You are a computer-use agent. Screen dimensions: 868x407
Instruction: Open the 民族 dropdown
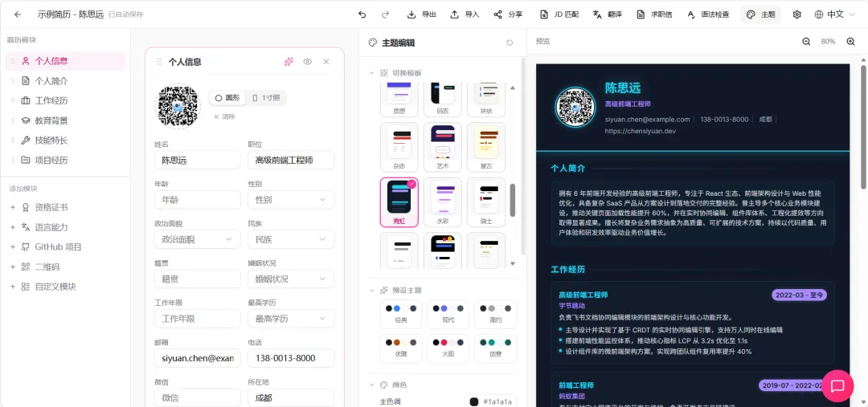point(291,239)
